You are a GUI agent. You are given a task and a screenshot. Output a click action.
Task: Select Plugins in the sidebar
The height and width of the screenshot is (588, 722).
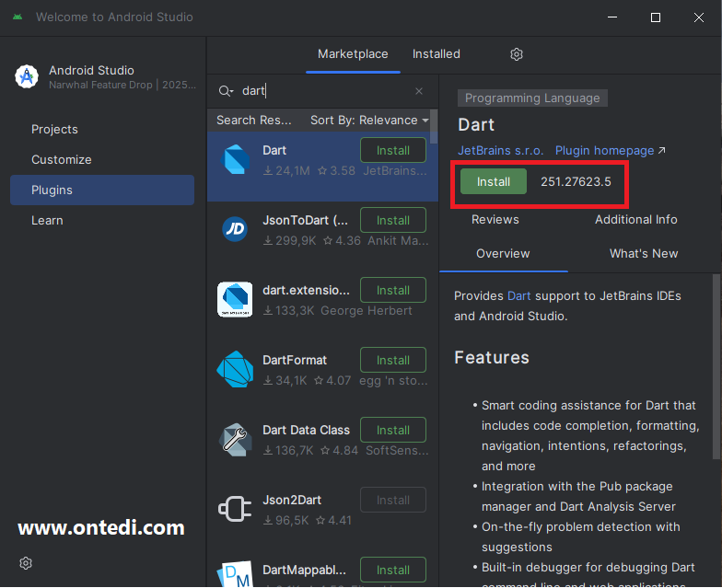pyautogui.click(x=102, y=190)
